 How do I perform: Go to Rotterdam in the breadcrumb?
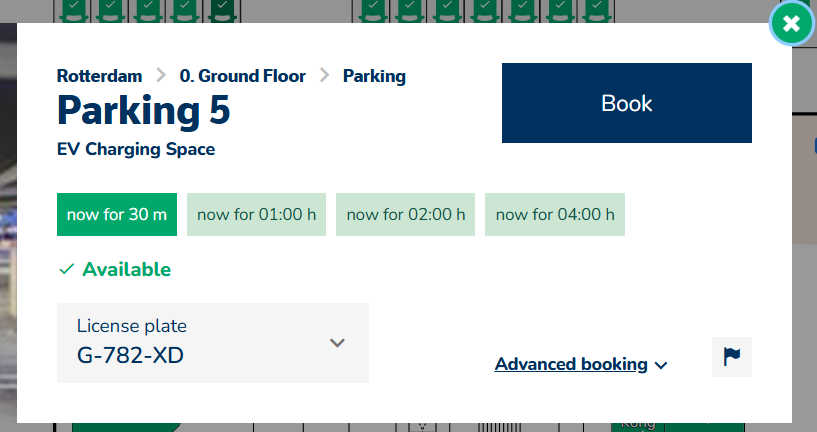tap(99, 76)
